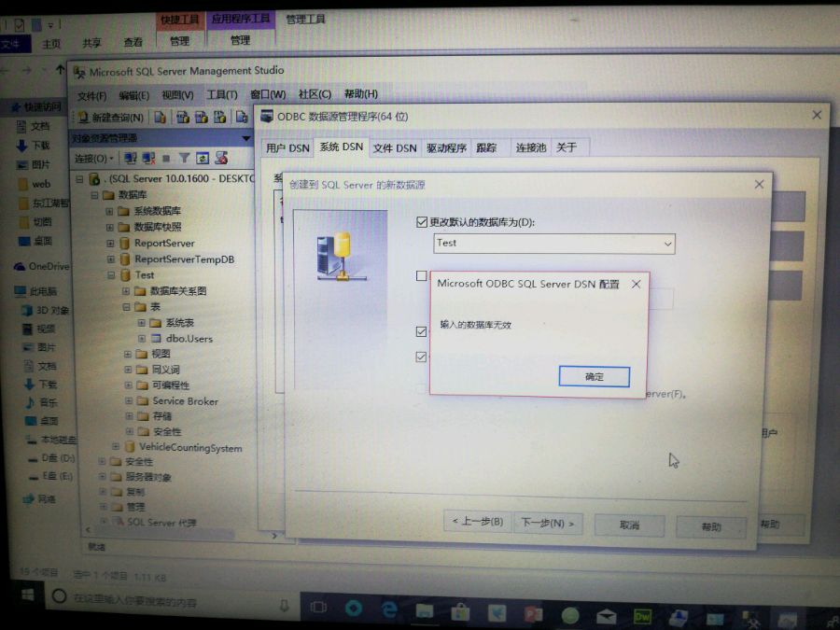Collapse the SQL Server 10.0.1600 server node
This screenshot has width=840, height=630.
tap(79, 179)
